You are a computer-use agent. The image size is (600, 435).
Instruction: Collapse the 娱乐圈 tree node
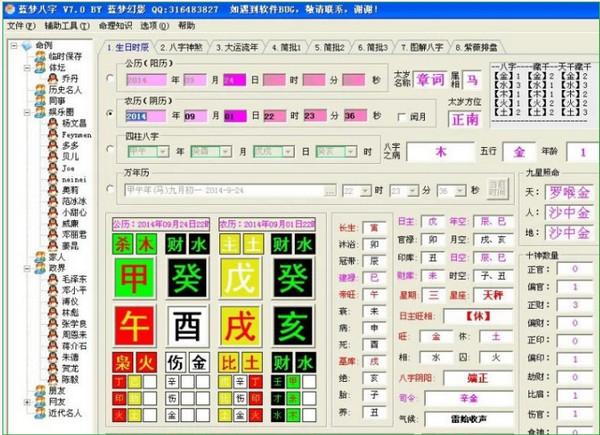tap(25, 112)
